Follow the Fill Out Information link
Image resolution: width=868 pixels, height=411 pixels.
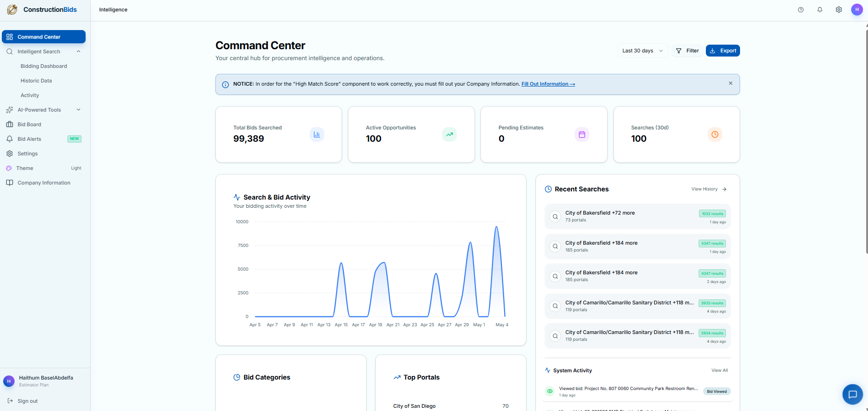pos(548,84)
